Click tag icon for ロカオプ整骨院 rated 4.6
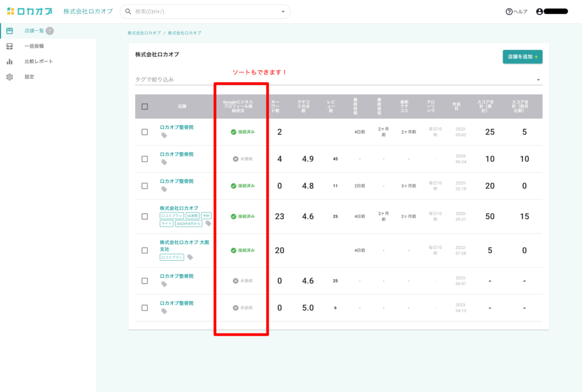Screen dimensions: 582x392 point(164,285)
